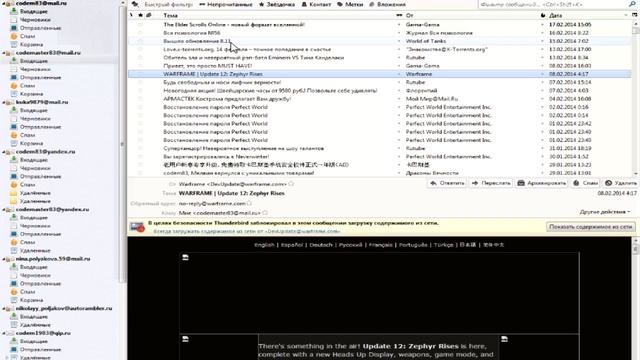Click the thread column header icon

tap(131, 15)
